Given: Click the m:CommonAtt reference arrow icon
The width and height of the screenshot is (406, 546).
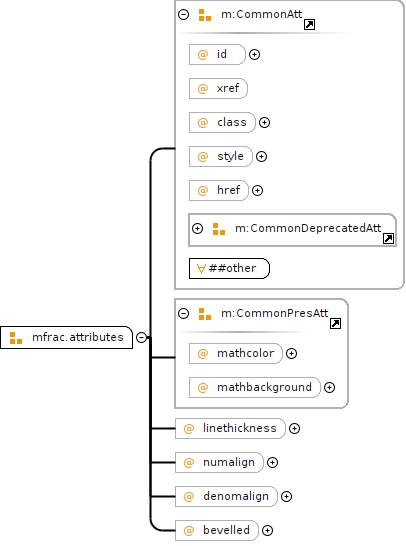Looking at the screenshot, I should [310, 25].
